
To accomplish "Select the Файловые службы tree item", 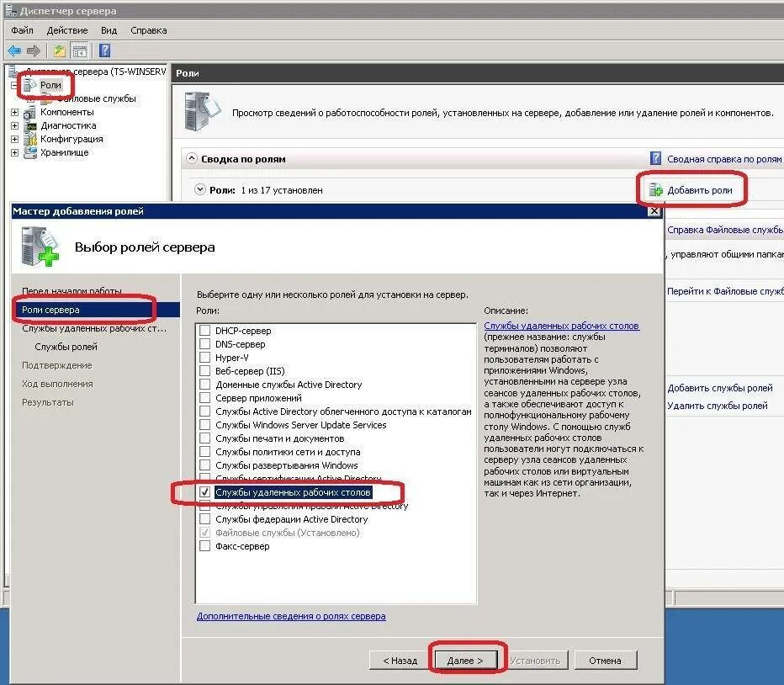I will click(96, 98).
